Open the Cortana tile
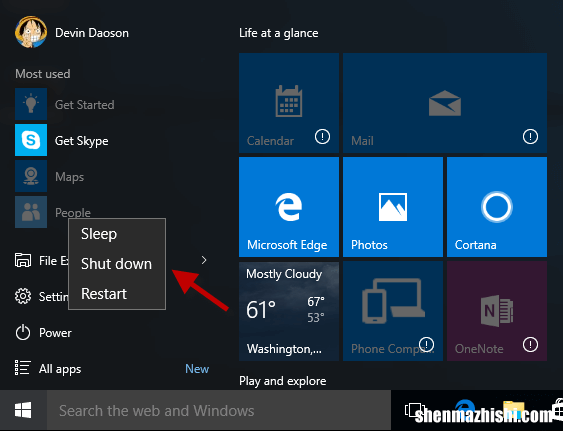This screenshot has width=563, height=431. [497, 207]
